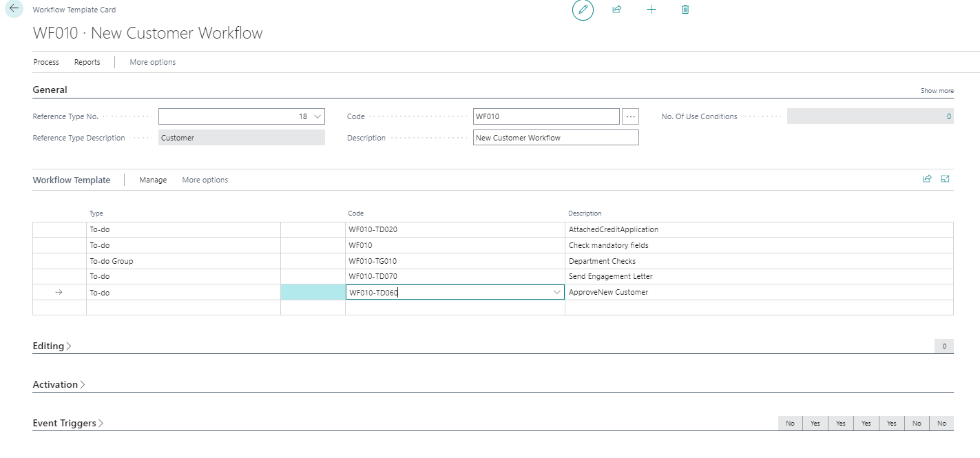This screenshot has width=980, height=458.
Task: Expand the Event Triggers section
Action: (67, 423)
